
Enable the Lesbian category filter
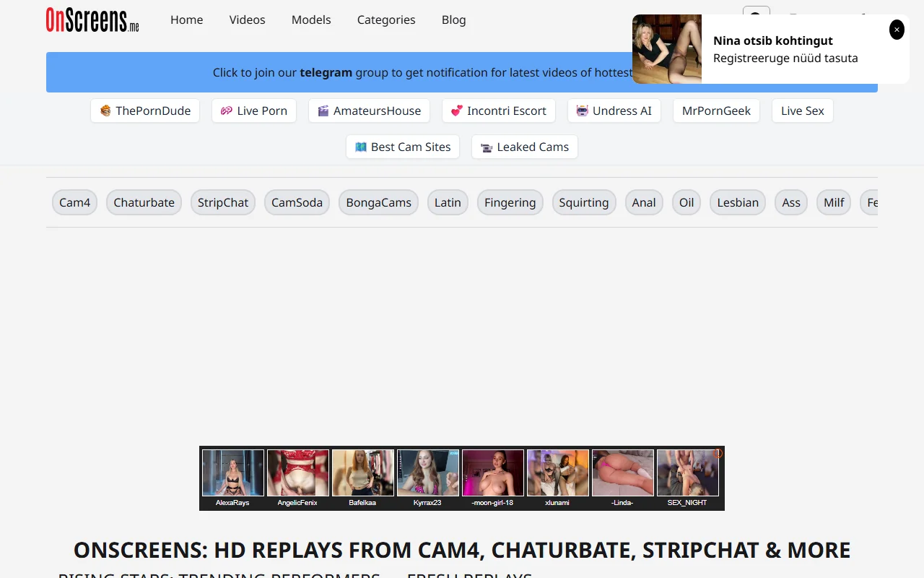737,202
